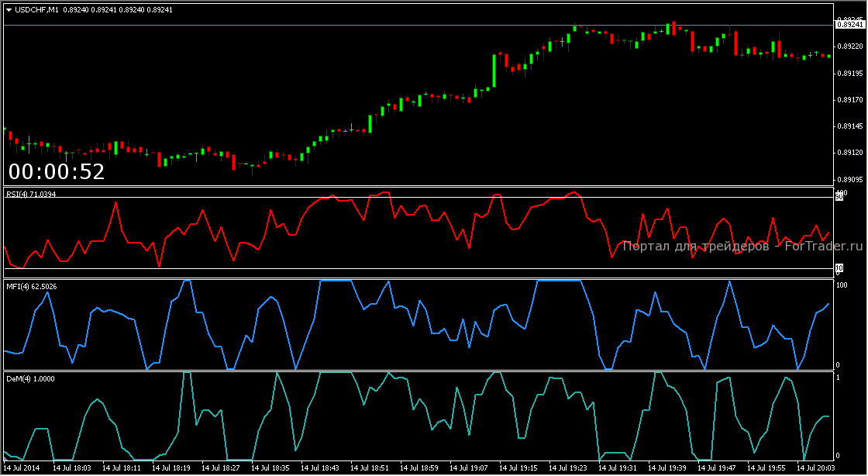Click the 14 Jul 18:03 time label

click(72, 467)
